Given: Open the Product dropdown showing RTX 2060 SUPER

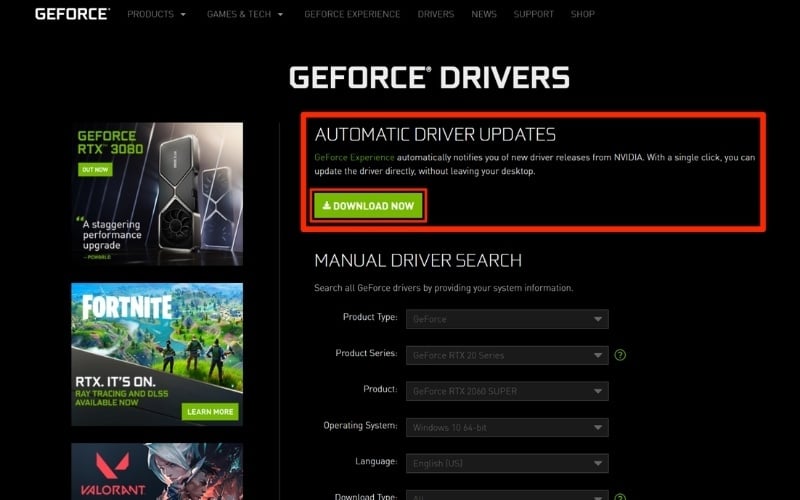Looking at the screenshot, I should click(x=507, y=391).
